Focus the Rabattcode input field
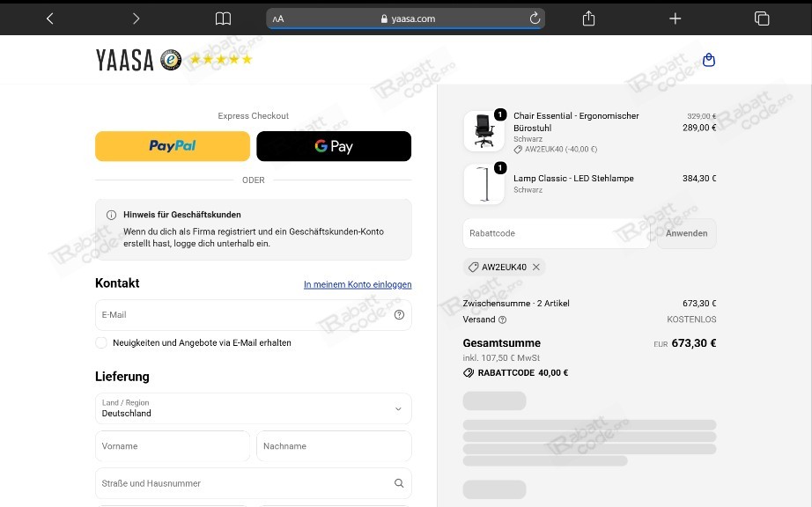 click(x=557, y=233)
